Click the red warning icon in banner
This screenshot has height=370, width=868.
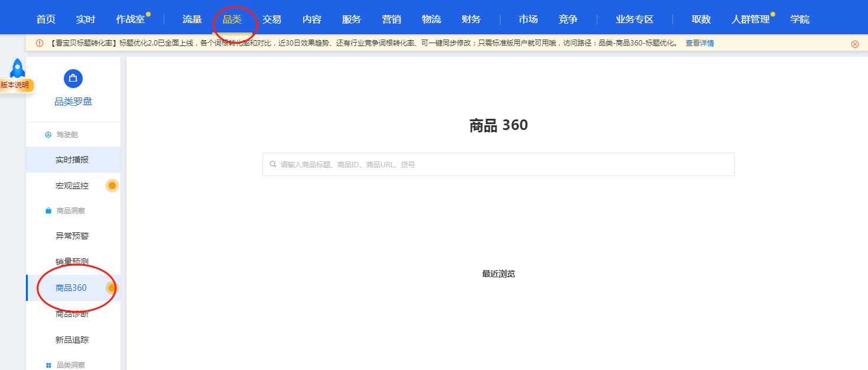coord(40,43)
